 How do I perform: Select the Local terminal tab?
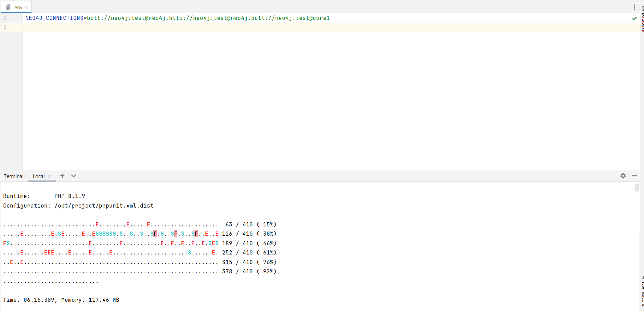click(x=39, y=176)
